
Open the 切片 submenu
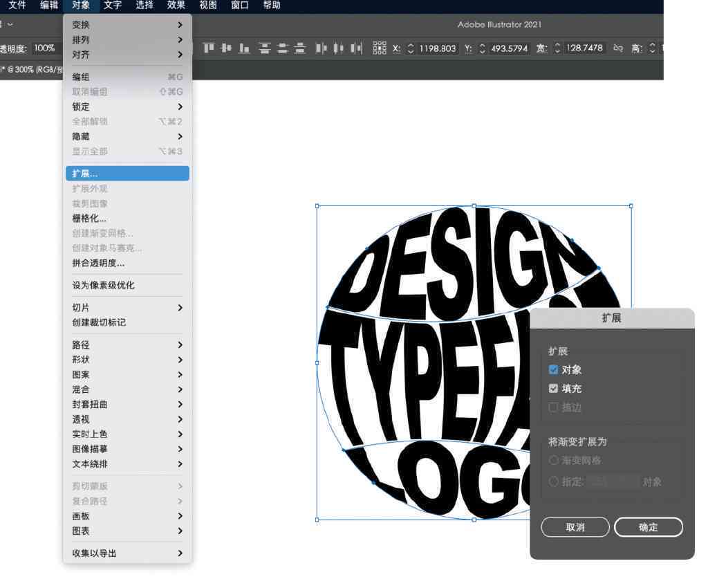click(127, 308)
